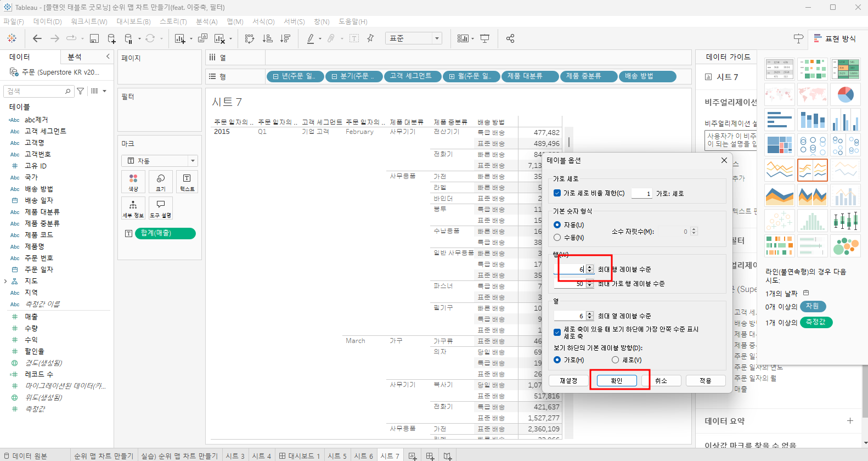Open the 서식(O) menu
The image size is (868, 461).
[263, 21]
